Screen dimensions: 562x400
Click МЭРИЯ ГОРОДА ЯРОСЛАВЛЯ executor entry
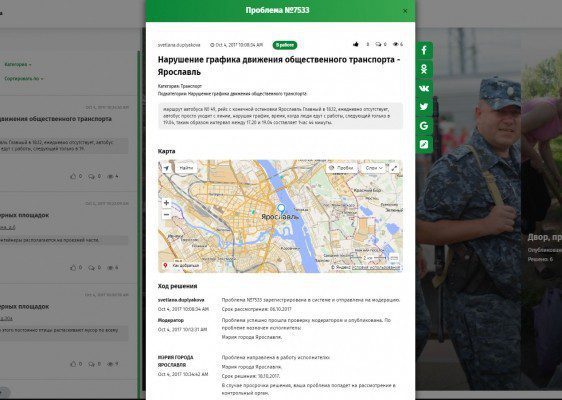point(176,361)
